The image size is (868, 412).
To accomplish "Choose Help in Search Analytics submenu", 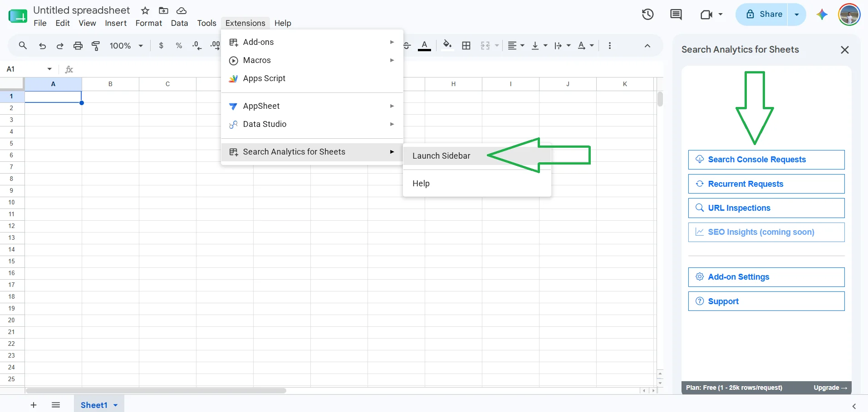I will coord(477,184).
